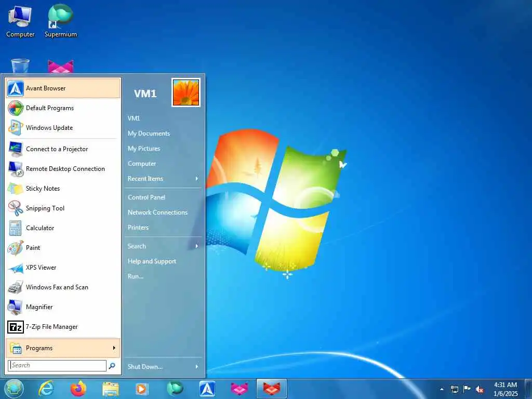Open Computer from the Start menu's right pane
532x399 pixels.
click(x=142, y=164)
